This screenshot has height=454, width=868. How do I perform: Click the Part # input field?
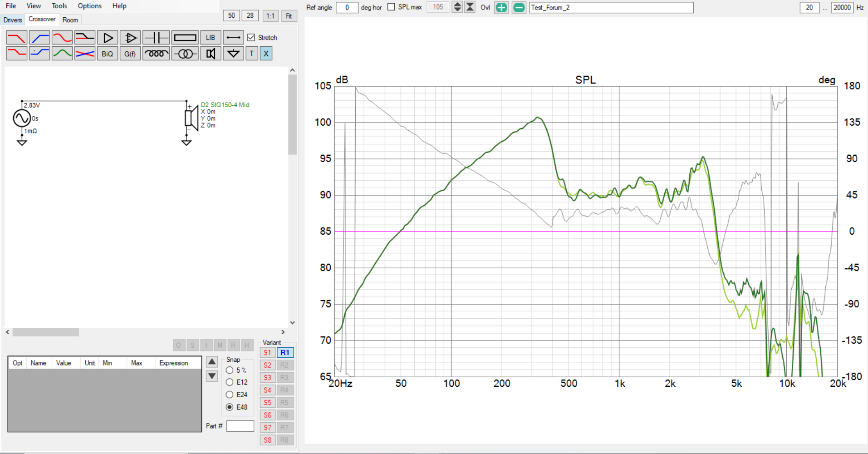[x=240, y=426]
